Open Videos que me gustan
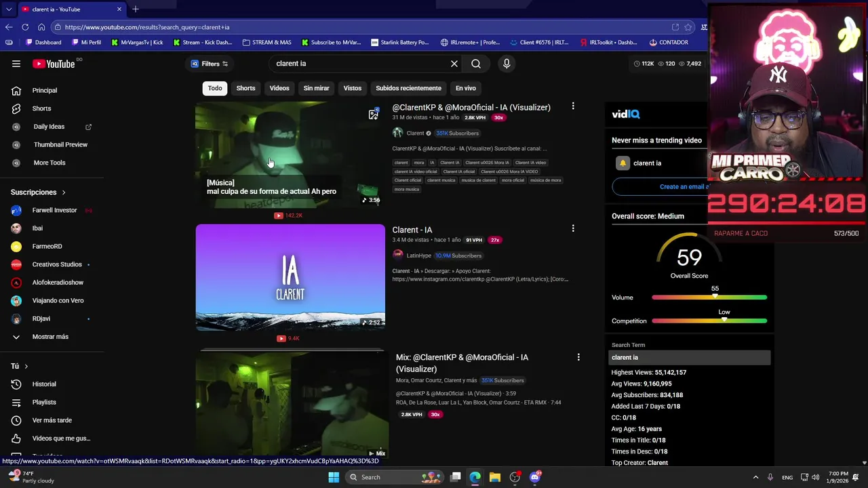Viewport: 868px width, 488px height. [x=61, y=439]
